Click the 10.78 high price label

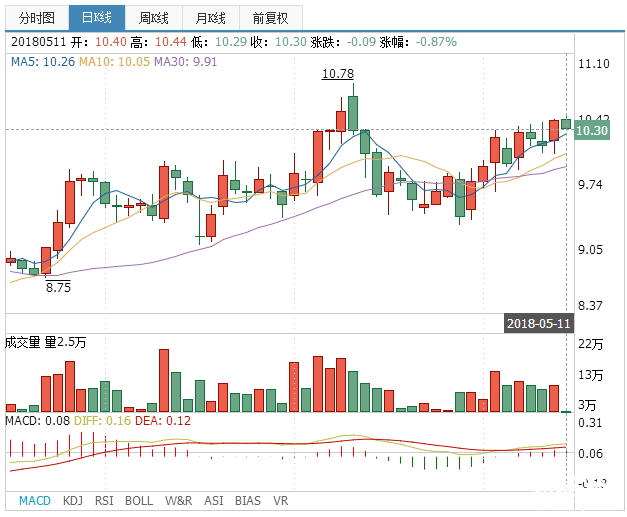pyautogui.click(x=338, y=74)
